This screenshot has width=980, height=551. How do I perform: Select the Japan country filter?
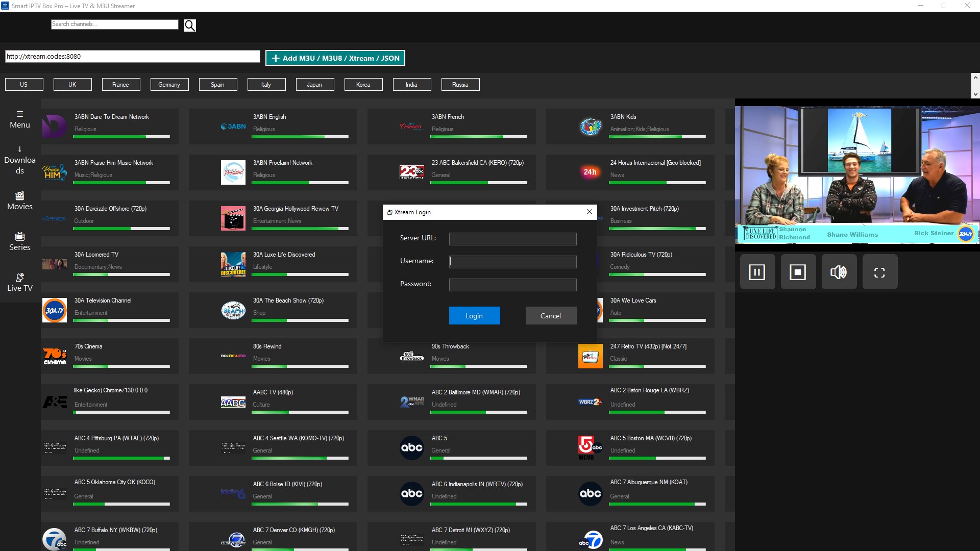click(x=314, y=85)
